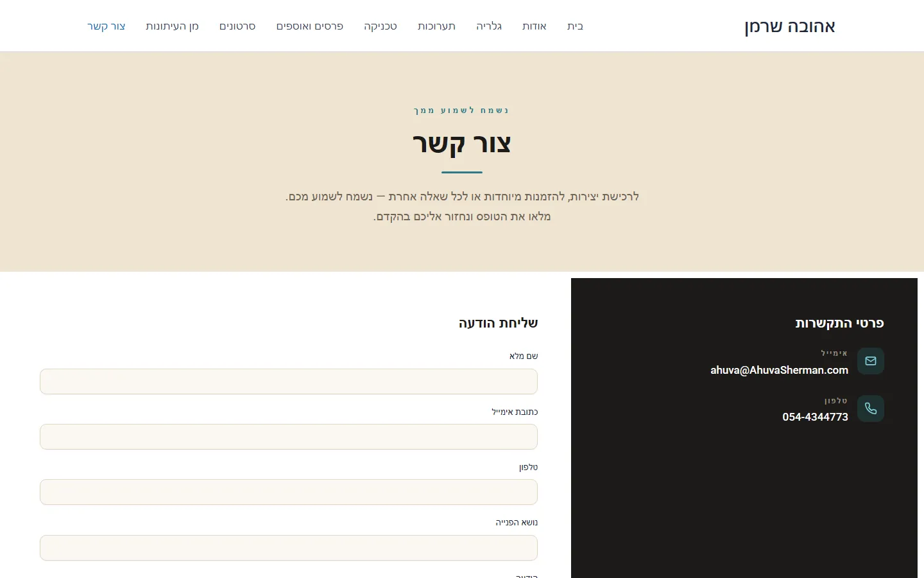Screen dimensions: 924x578
Task: Open the סרטונים videos page
Action: click(x=237, y=26)
